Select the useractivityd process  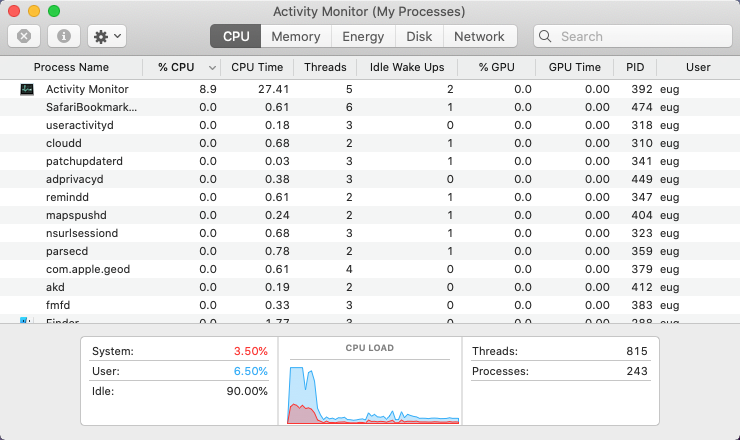coord(370,125)
